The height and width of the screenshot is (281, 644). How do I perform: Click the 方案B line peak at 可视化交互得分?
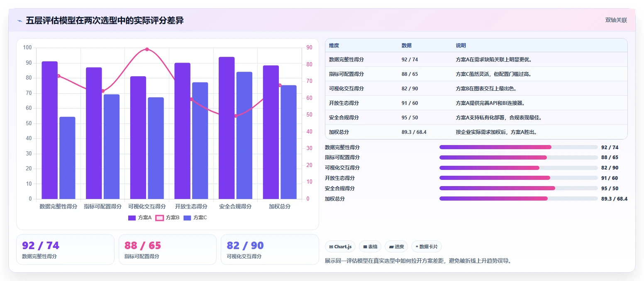point(147,49)
